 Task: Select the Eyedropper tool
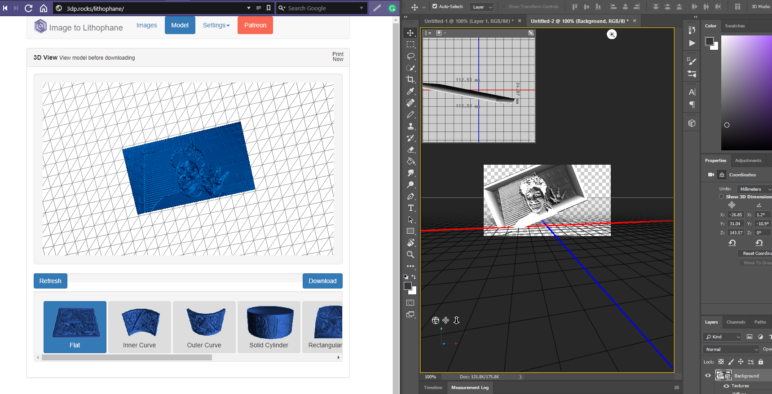click(410, 92)
